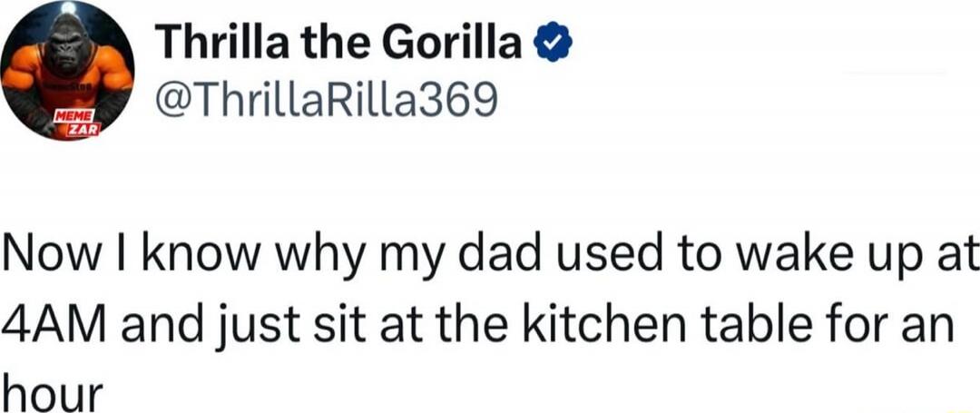Image resolution: width=980 pixels, height=413 pixels.
Task: Open the gorilla profile avatar
Action: [x=68, y=72]
